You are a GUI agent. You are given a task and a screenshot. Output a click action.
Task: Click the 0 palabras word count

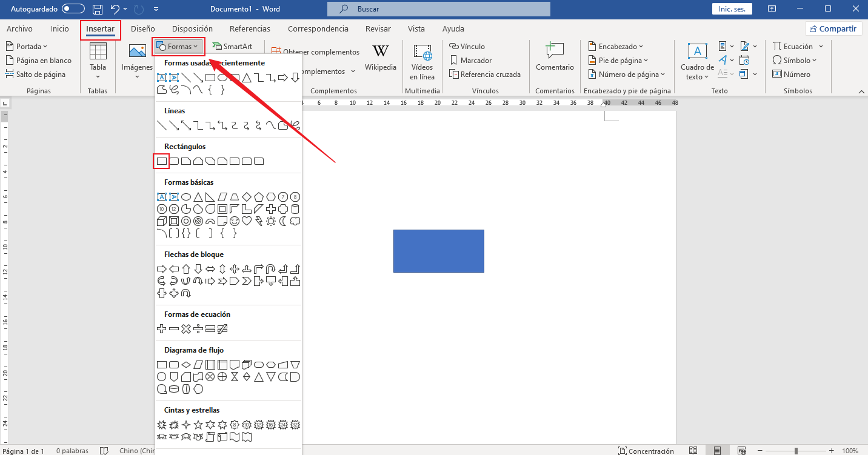pyautogui.click(x=72, y=451)
